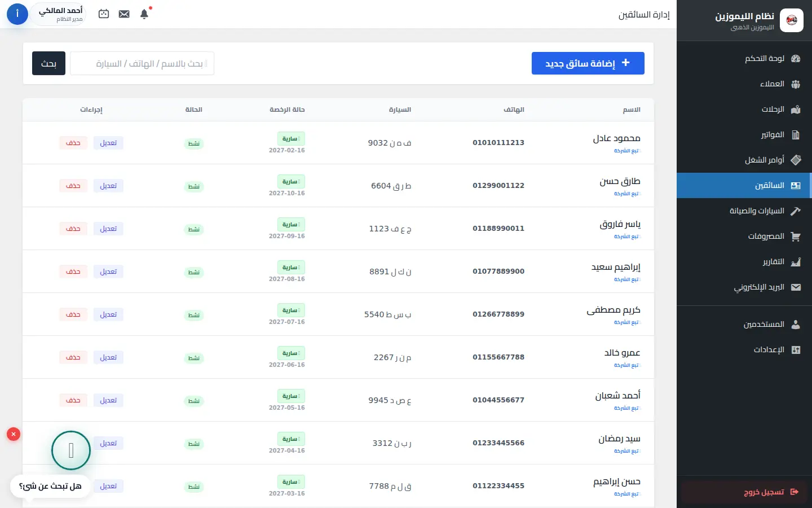Open السيارات والصيانة menu item
Screen dimensions: 812x508
[x=744, y=211]
